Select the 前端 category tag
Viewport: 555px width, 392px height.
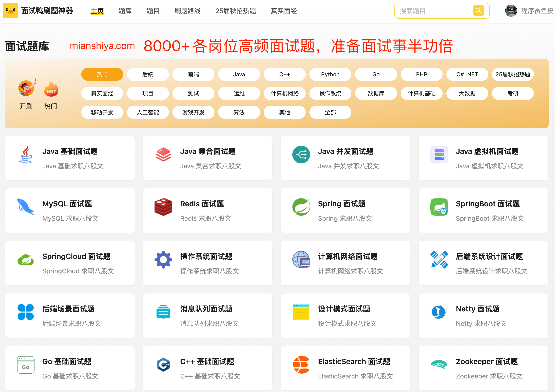point(193,74)
